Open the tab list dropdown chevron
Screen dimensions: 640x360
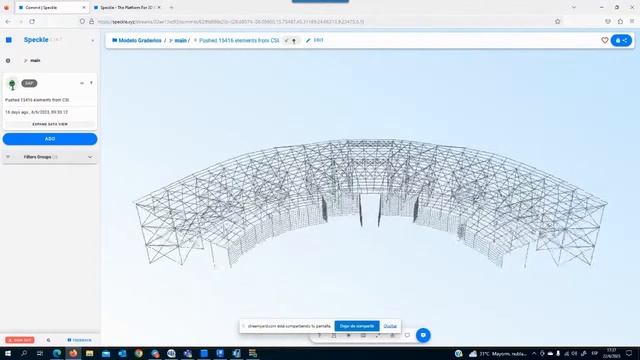[x=573, y=7]
